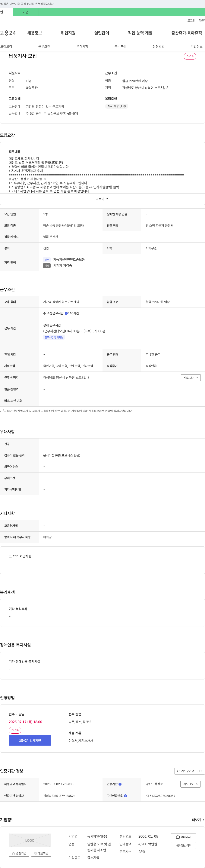
Task: Jump to 우대사항 anchor tab
Action: click(x=82, y=46)
